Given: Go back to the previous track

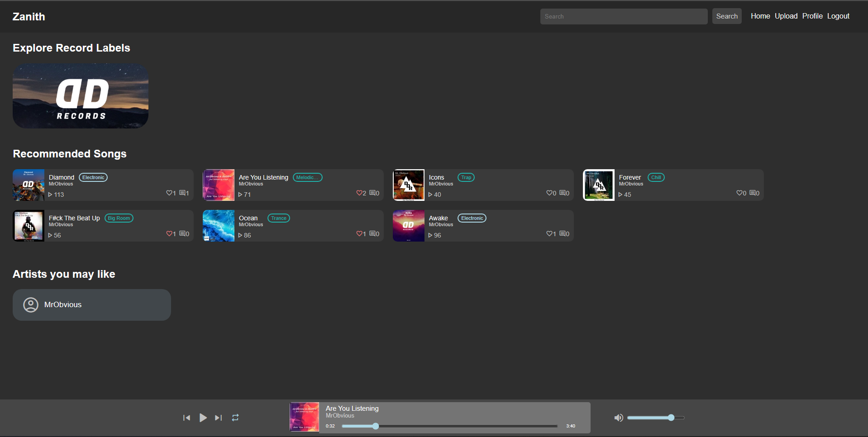Looking at the screenshot, I should [x=186, y=418].
